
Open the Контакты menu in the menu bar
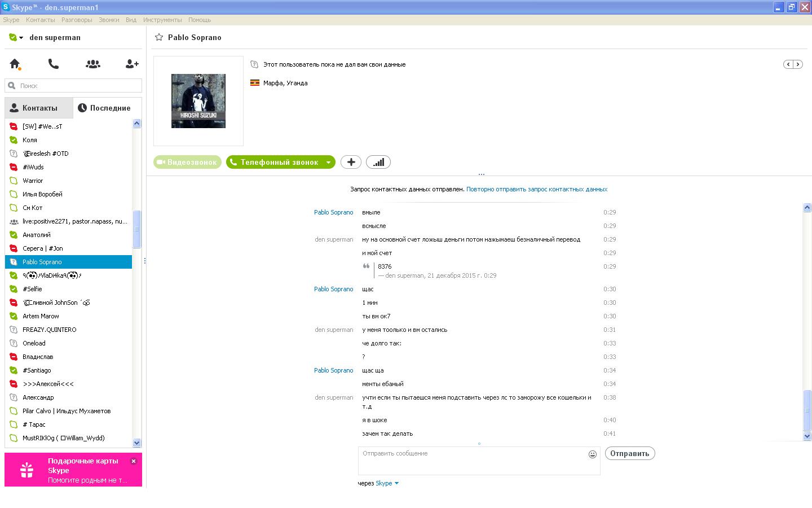coord(41,20)
